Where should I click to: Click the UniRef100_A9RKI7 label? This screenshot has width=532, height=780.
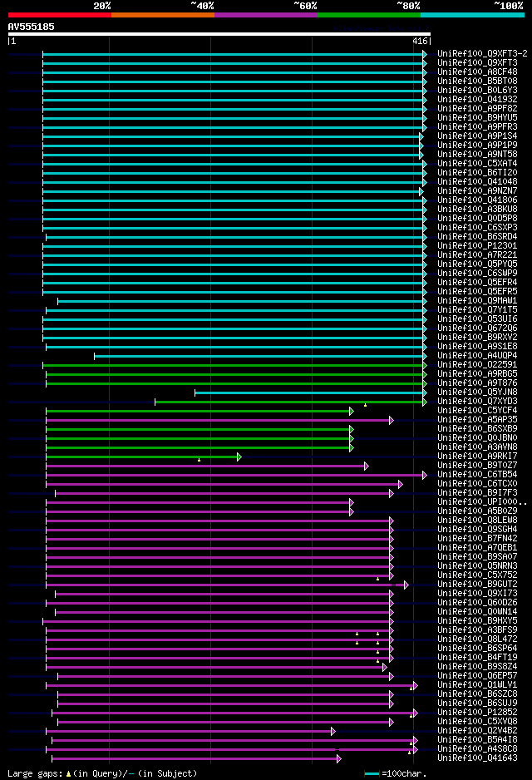coord(477,457)
